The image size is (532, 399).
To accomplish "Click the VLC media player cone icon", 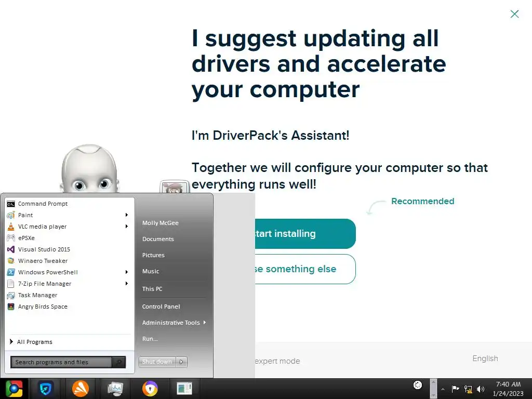I will click(11, 227).
